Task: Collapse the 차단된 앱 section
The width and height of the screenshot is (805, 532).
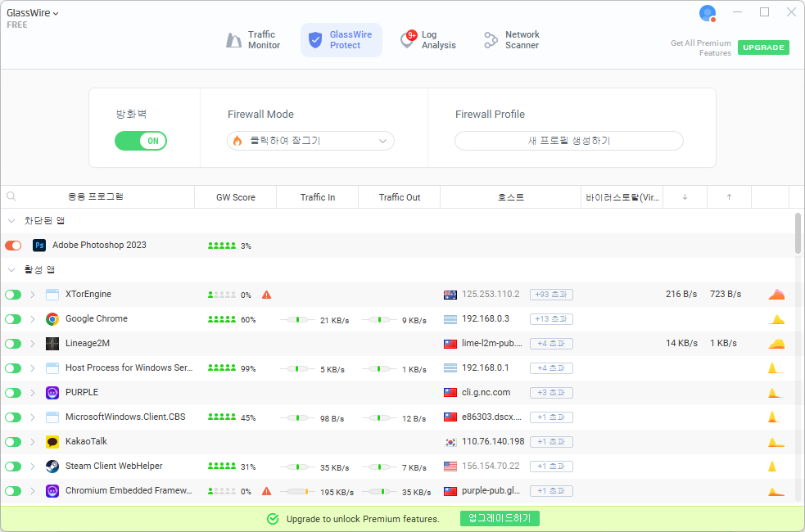Action: 11,221
